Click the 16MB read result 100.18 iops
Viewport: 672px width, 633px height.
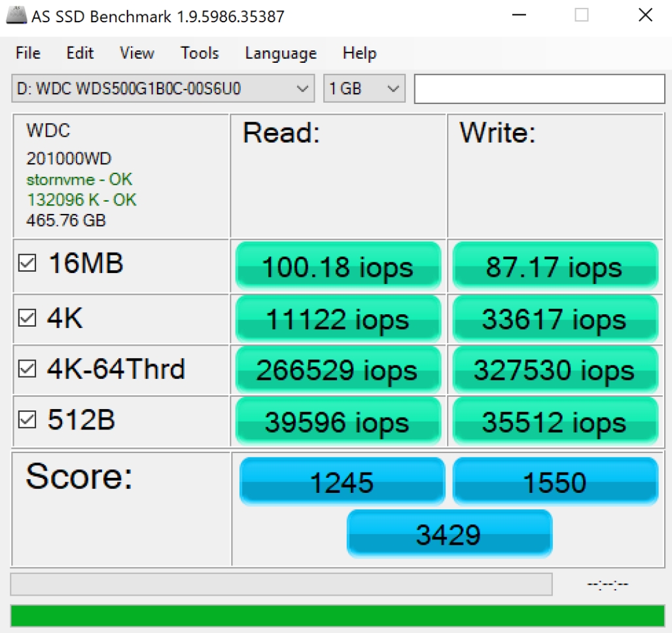click(338, 266)
